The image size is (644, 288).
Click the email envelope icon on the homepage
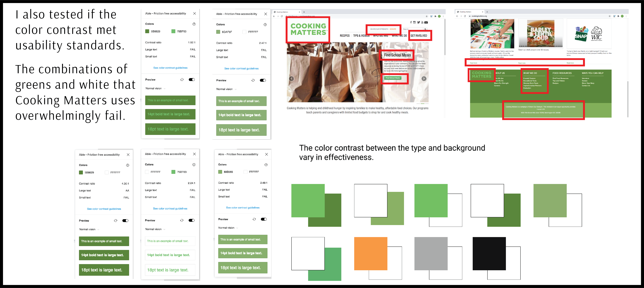pyautogui.click(x=426, y=22)
